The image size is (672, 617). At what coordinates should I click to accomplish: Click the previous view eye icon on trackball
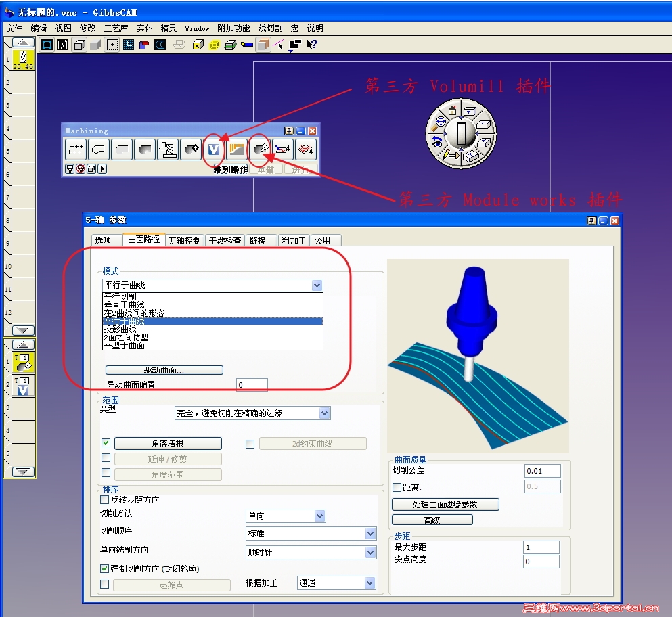(437, 142)
